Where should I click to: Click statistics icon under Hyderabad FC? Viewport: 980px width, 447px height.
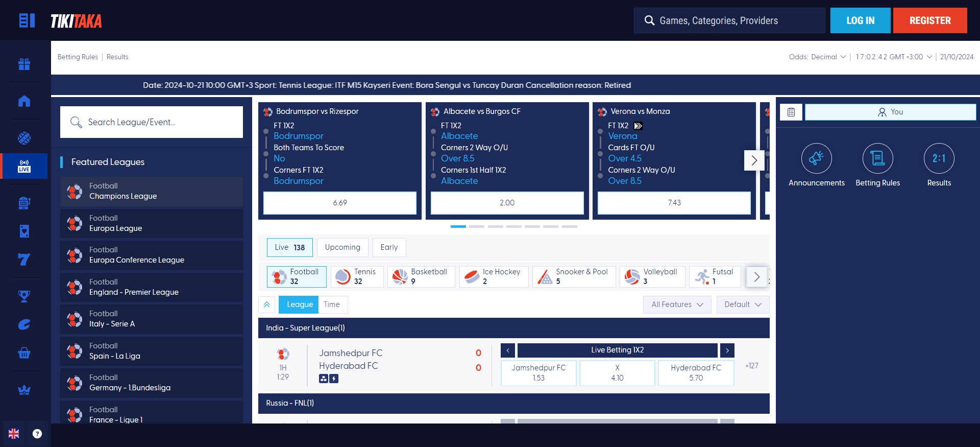click(324, 379)
